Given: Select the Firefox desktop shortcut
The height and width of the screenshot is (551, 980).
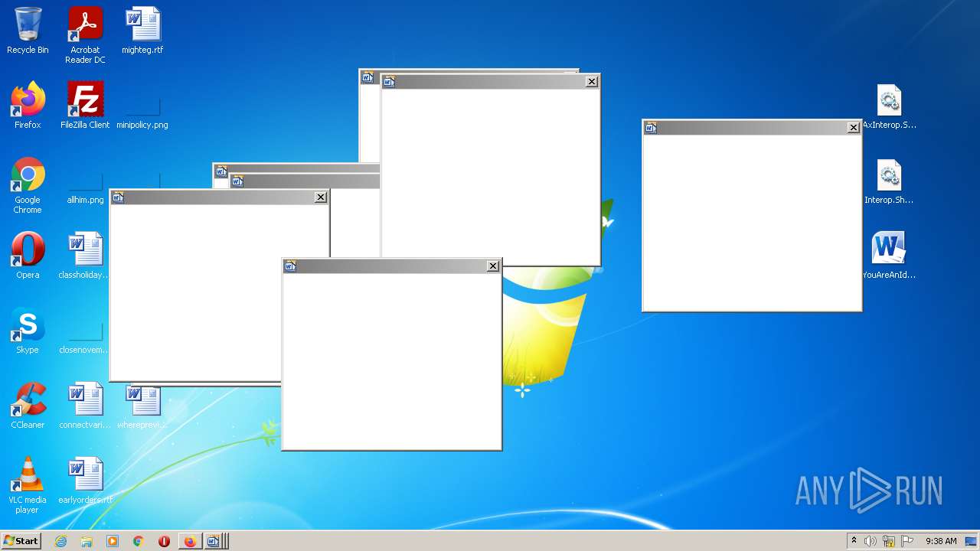Looking at the screenshot, I should tap(28, 106).
